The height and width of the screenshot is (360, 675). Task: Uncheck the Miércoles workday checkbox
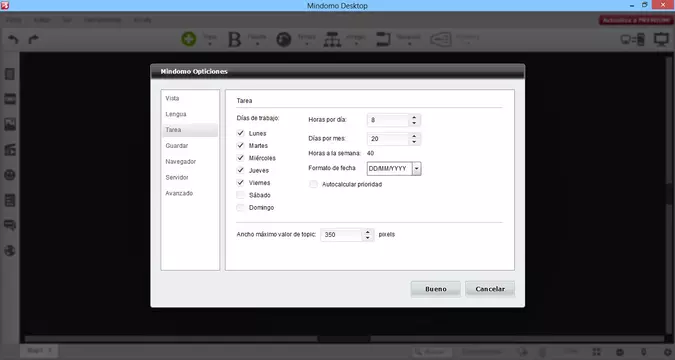[x=241, y=158]
